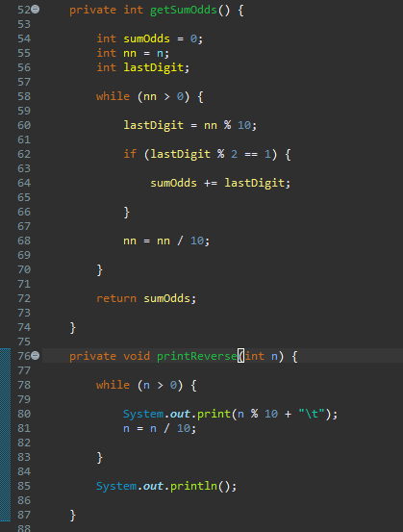This screenshot has height=532, width=403.
Task: Click the 'private' keyword on line 52
Action: point(92,10)
